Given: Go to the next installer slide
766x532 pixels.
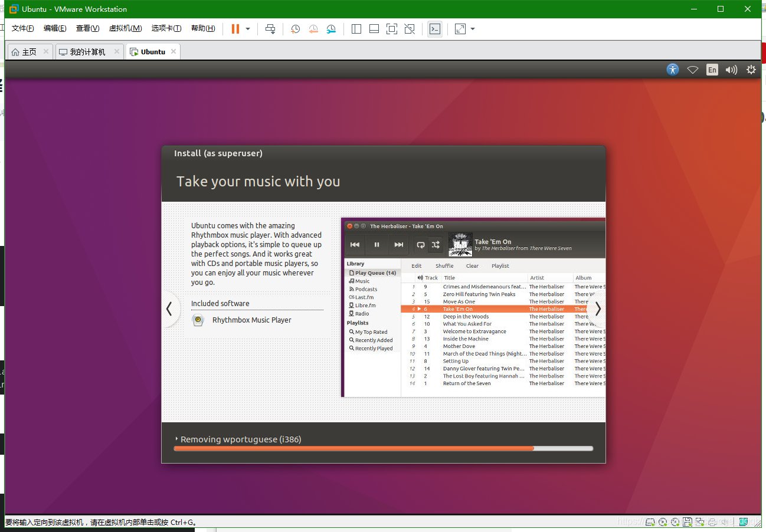Looking at the screenshot, I should point(597,308).
